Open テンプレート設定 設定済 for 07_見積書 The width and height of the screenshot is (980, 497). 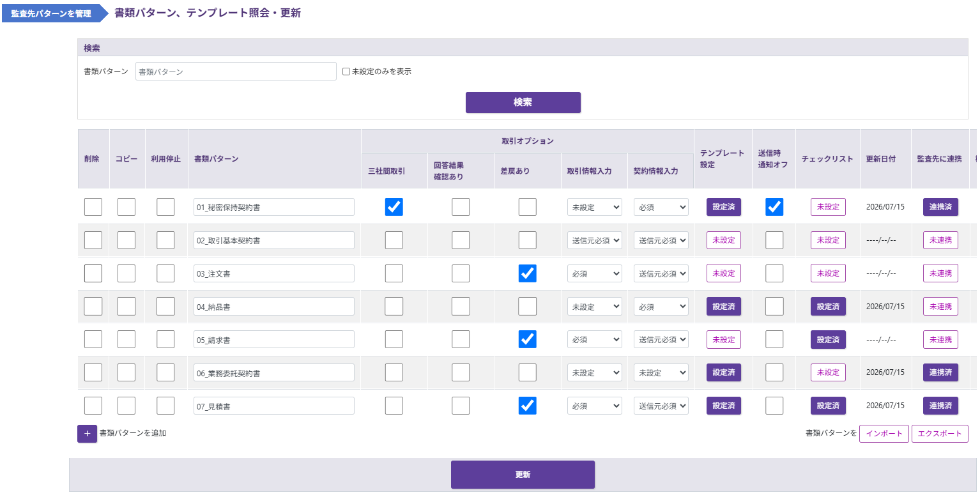(x=724, y=406)
